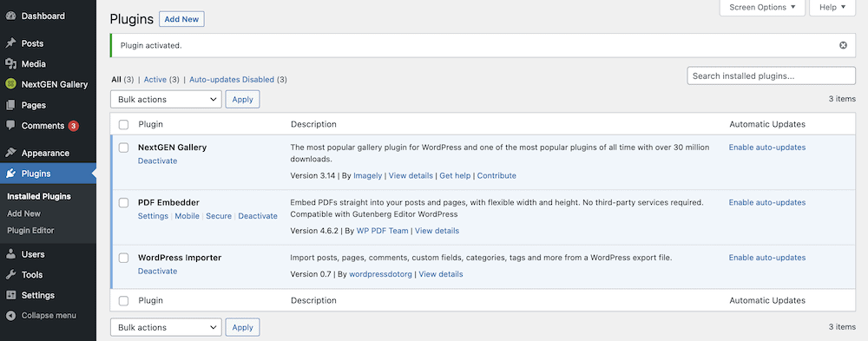Image resolution: width=868 pixels, height=341 pixels.
Task: Open Installed Plugins submenu item
Action: (x=39, y=196)
